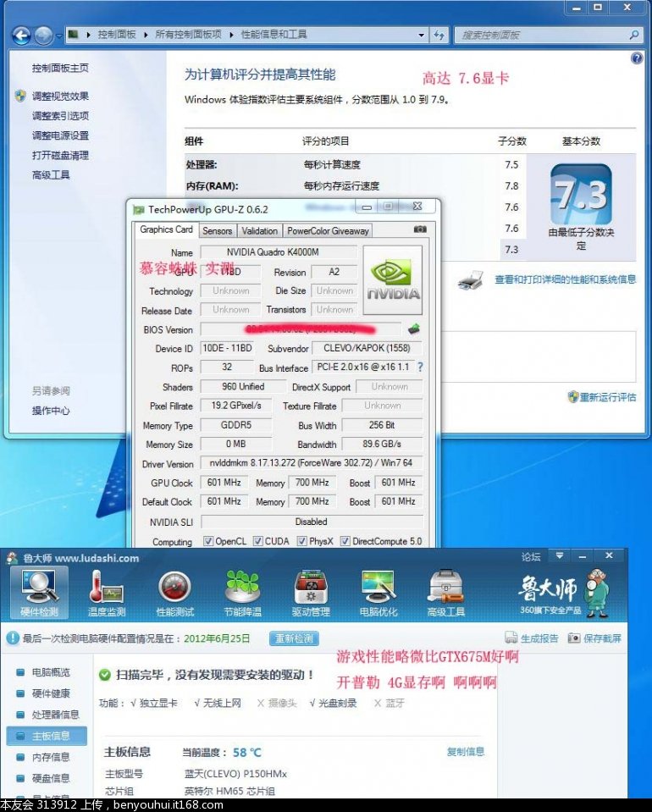Click the Device ID value 10DE - 11BD
Screen dimensions: 652x812
coord(227,348)
